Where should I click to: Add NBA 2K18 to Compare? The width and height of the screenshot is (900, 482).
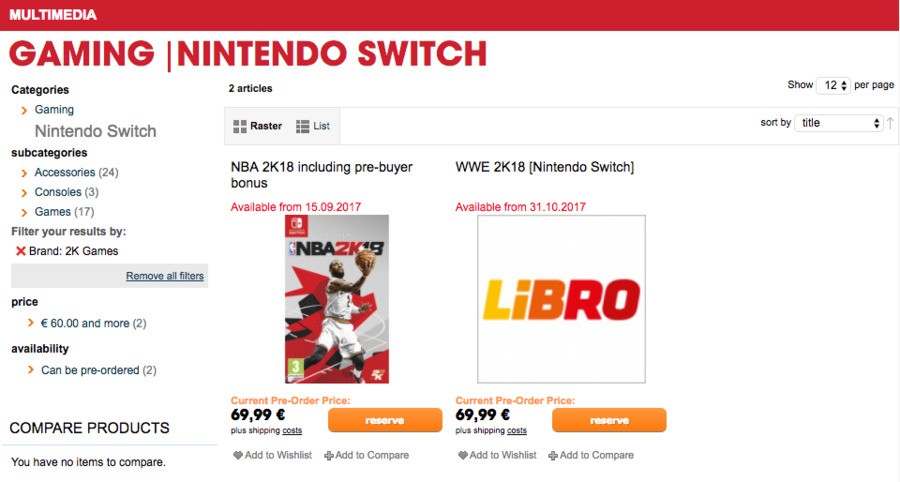366,455
